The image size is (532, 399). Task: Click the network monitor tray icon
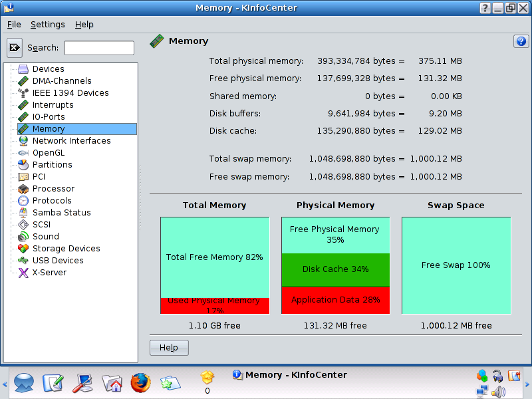[x=481, y=392]
